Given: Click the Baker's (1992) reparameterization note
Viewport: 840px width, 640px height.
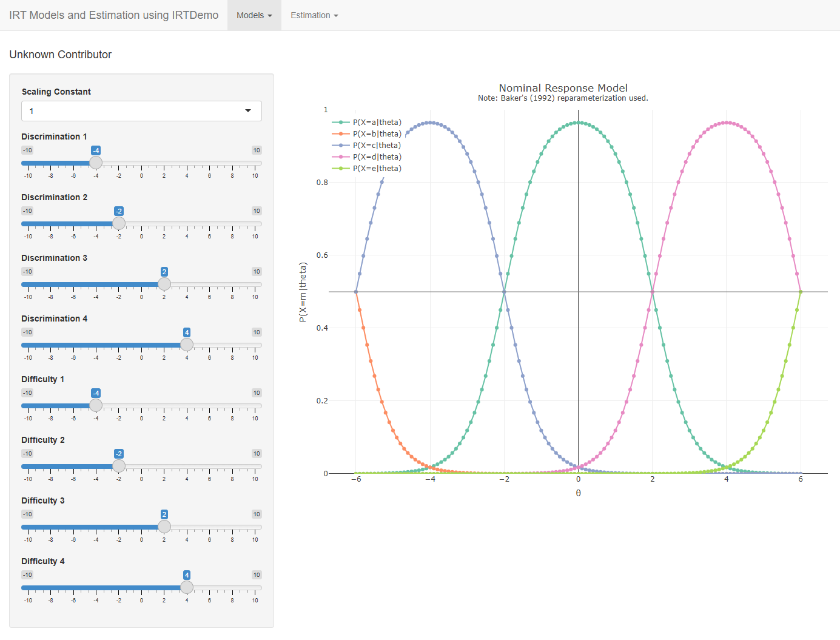Looking at the screenshot, I should tap(563, 98).
